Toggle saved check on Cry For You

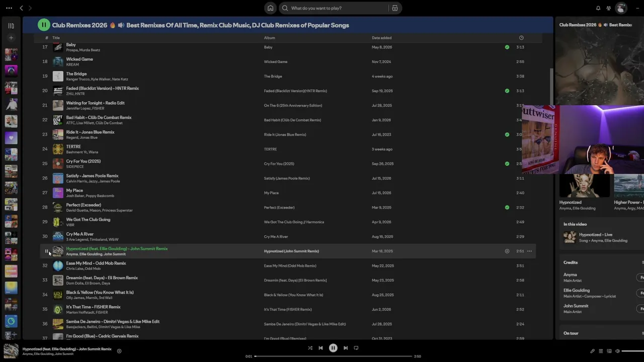click(507, 164)
